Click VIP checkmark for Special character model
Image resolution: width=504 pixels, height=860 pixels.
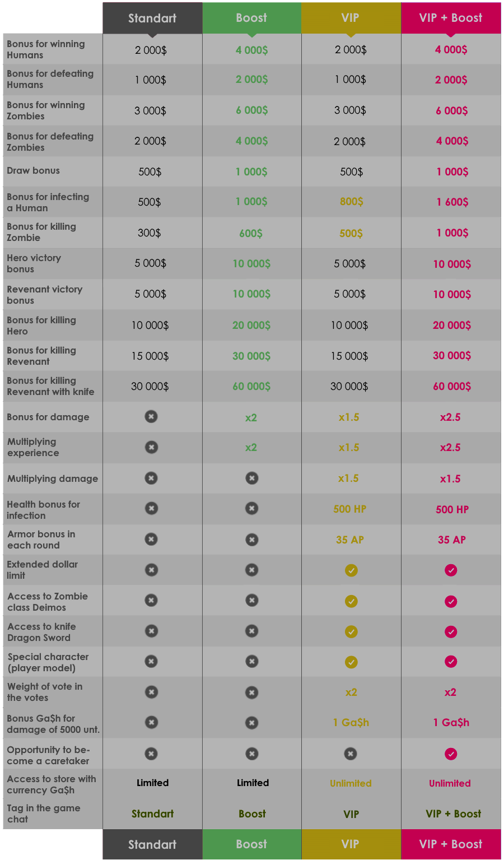click(351, 662)
